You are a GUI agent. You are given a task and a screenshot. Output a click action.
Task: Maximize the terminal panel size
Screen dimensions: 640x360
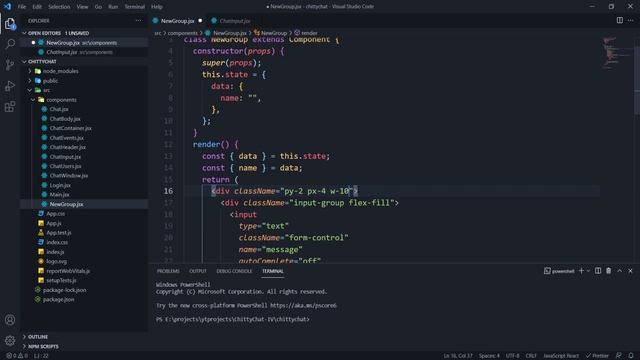pyautogui.click(x=620, y=271)
